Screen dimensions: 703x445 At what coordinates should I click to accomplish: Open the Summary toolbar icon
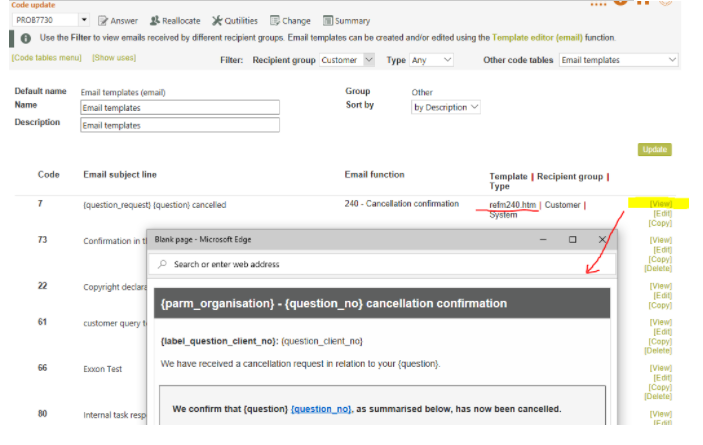328,21
